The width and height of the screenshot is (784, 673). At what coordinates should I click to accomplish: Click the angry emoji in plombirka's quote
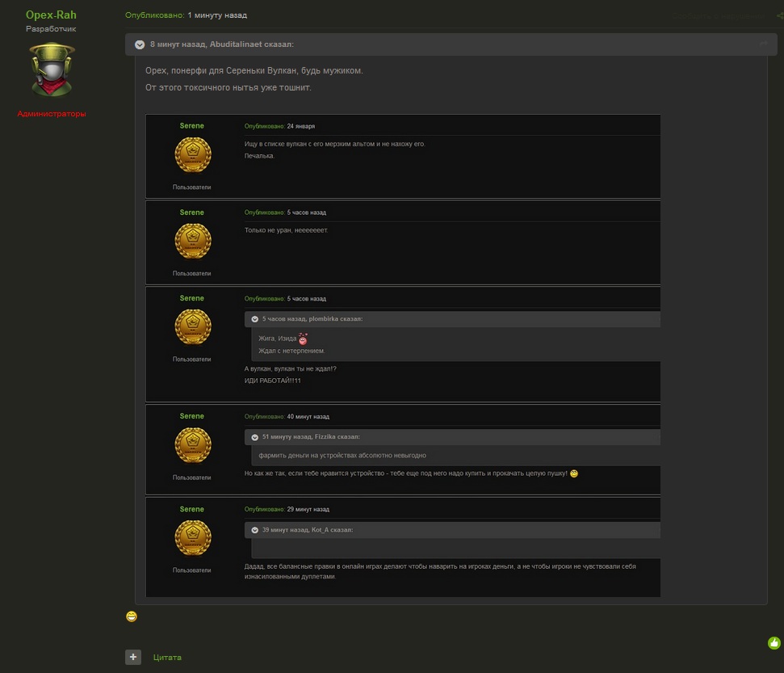pyautogui.click(x=303, y=339)
